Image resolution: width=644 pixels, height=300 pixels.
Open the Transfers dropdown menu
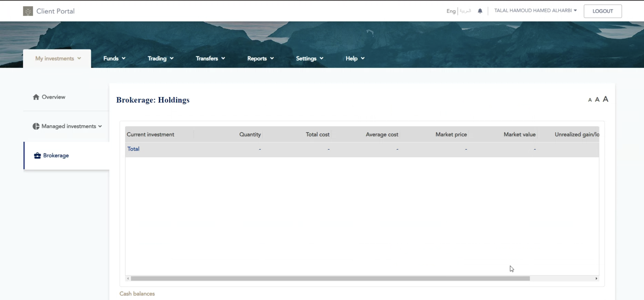[x=210, y=58]
